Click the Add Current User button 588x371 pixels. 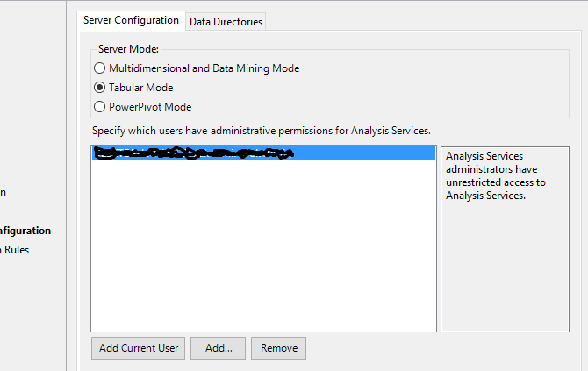[x=138, y=348]
